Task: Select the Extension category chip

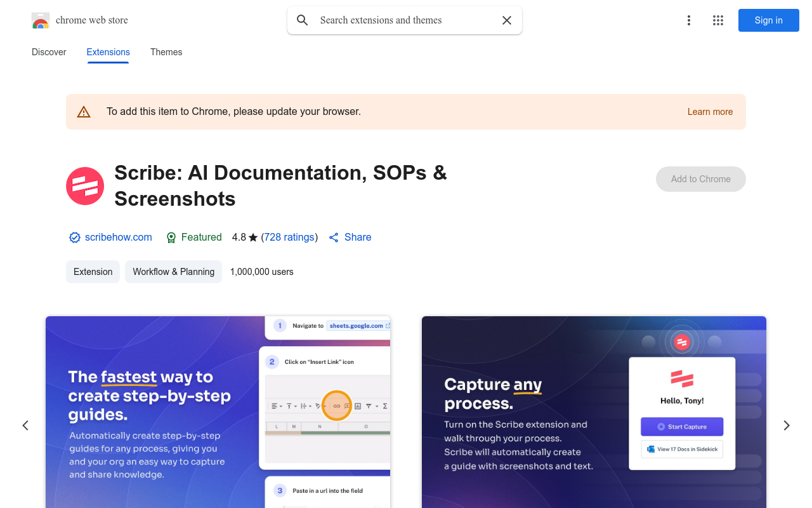Action: [93, 272]
